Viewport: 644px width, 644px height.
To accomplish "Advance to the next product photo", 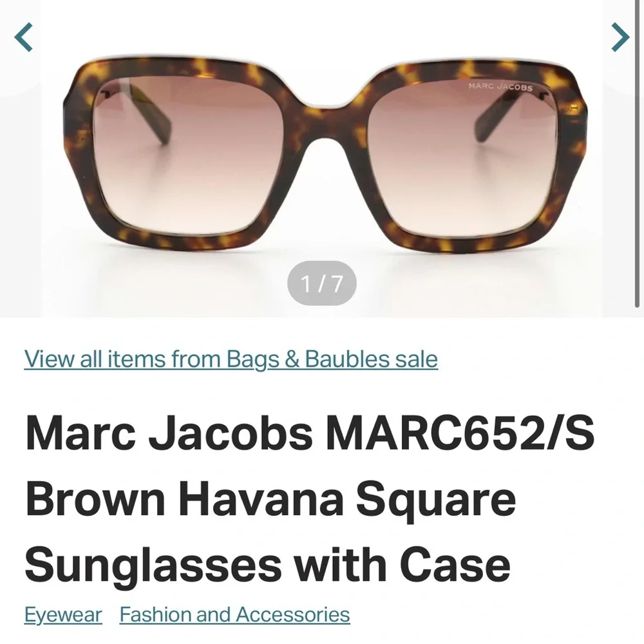I will (x=620, y=37).
